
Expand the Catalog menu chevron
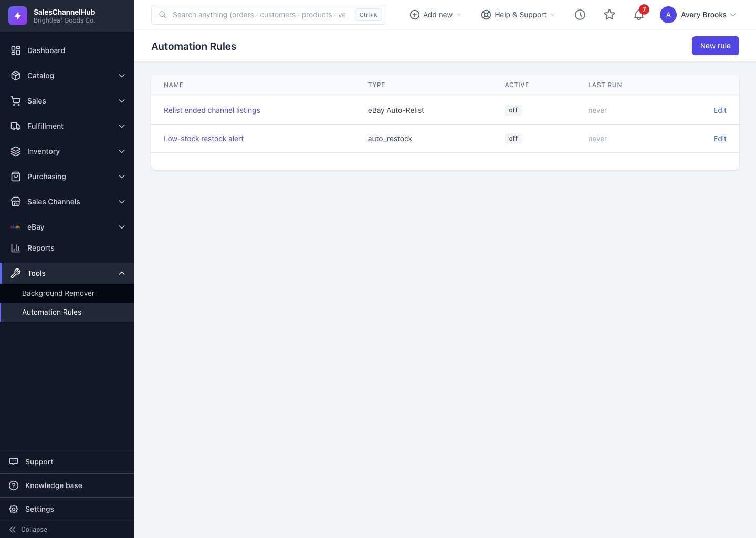(122, 76)
